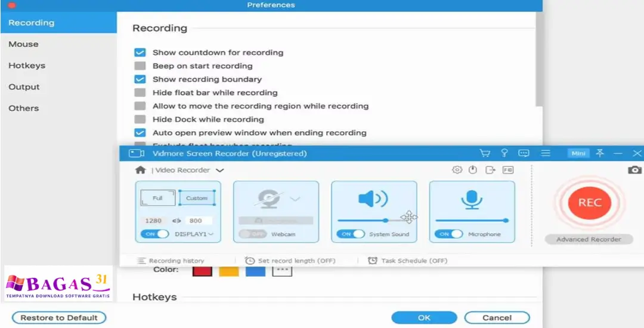Open the DISPLAY1 display dropdown
This screenshot has height=328, width=644.
pos(210,234)
